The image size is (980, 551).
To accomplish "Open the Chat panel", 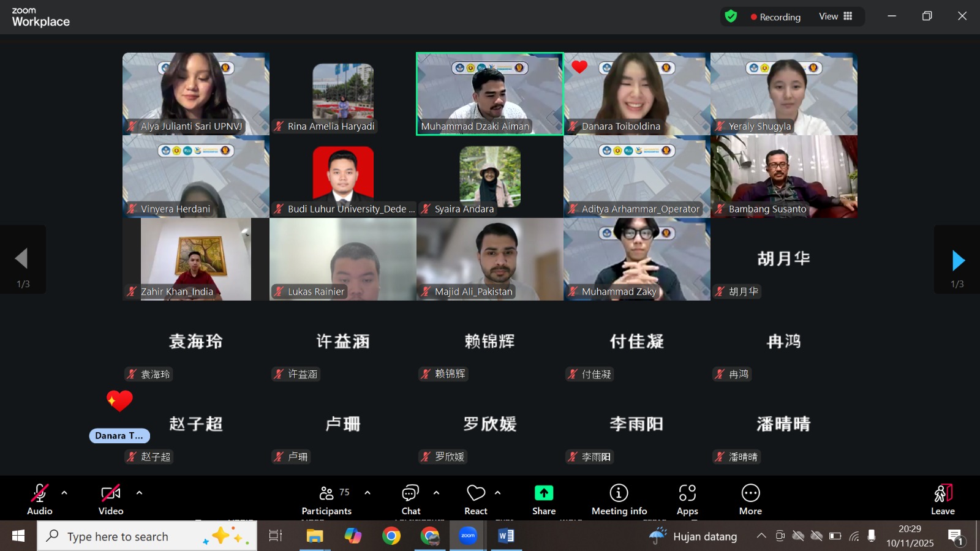I will 410,499.
